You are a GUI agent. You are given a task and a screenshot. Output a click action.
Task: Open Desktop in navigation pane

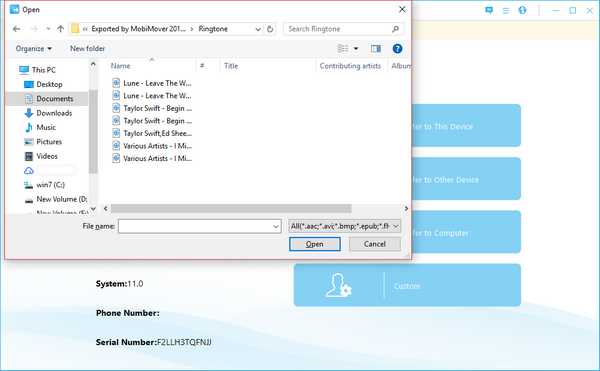pos(43,84)
